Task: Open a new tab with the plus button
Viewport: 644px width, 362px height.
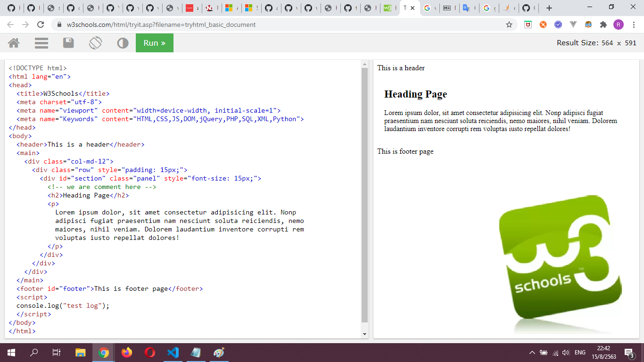Action: coord(549,8)
